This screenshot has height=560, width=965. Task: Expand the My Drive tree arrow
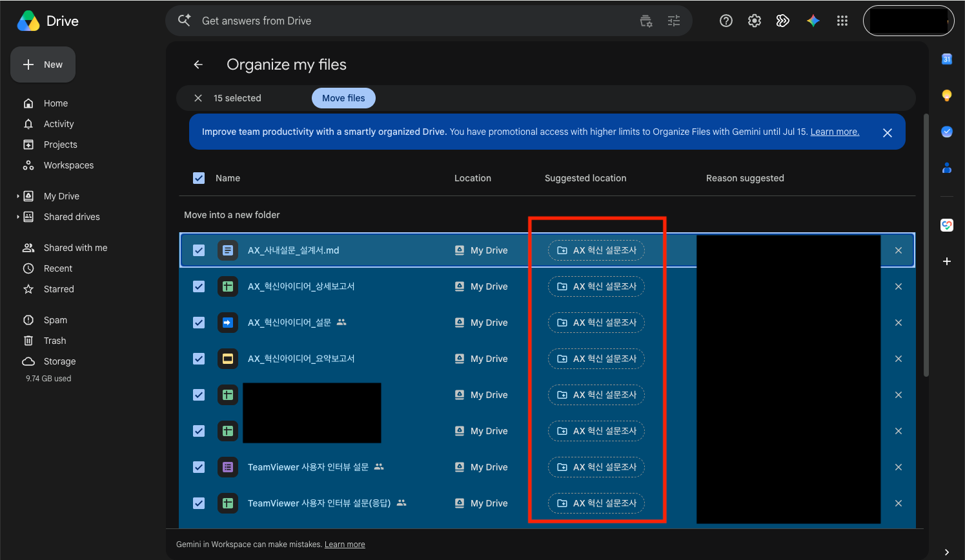pos(18,196)
